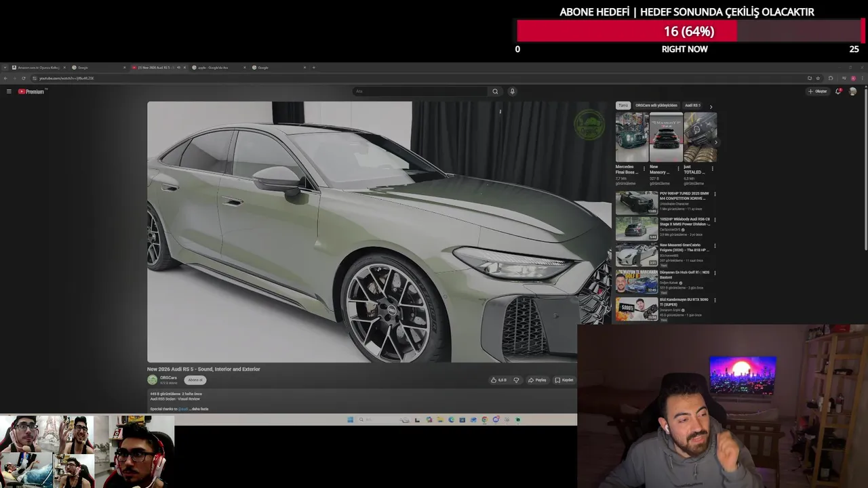Expand the description with ...daha fazla
Screen dimensions: 868x488
pos(200,409)
